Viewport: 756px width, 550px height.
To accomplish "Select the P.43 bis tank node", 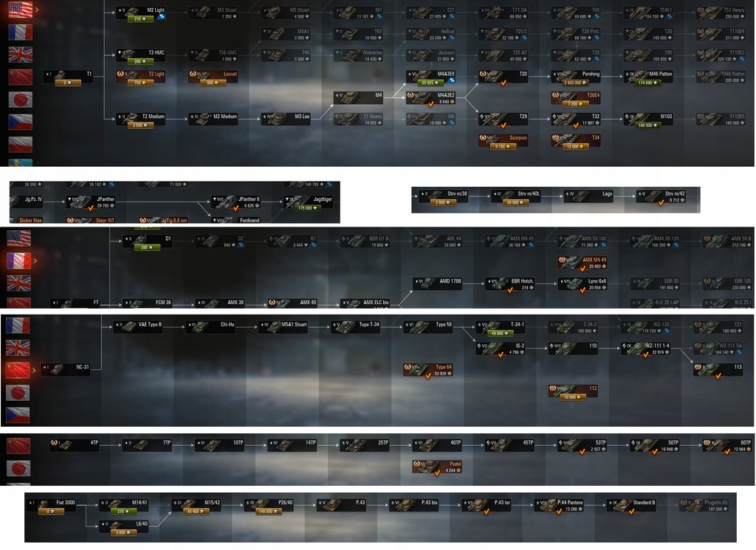I will pos(414,503).
